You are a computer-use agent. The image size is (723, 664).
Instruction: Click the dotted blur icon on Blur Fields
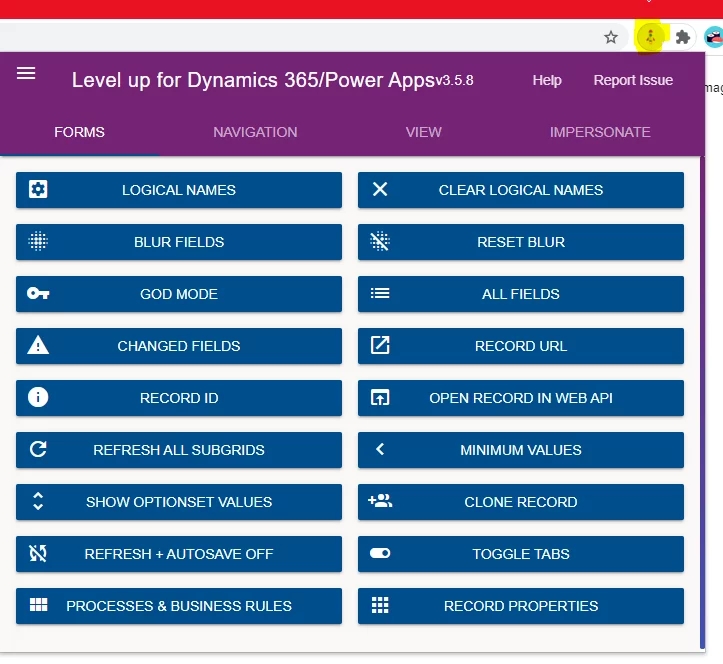38,241
